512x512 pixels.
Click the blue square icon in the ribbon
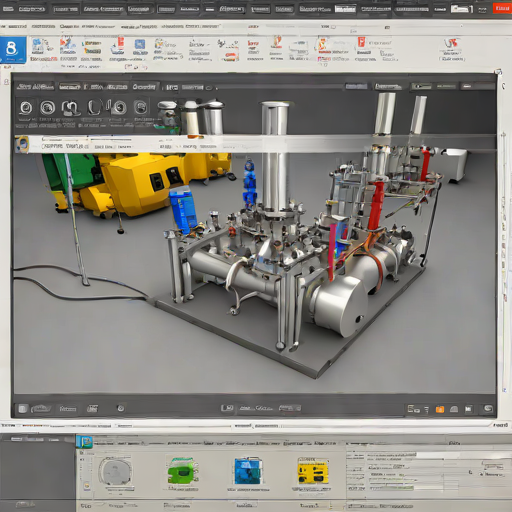140,44
